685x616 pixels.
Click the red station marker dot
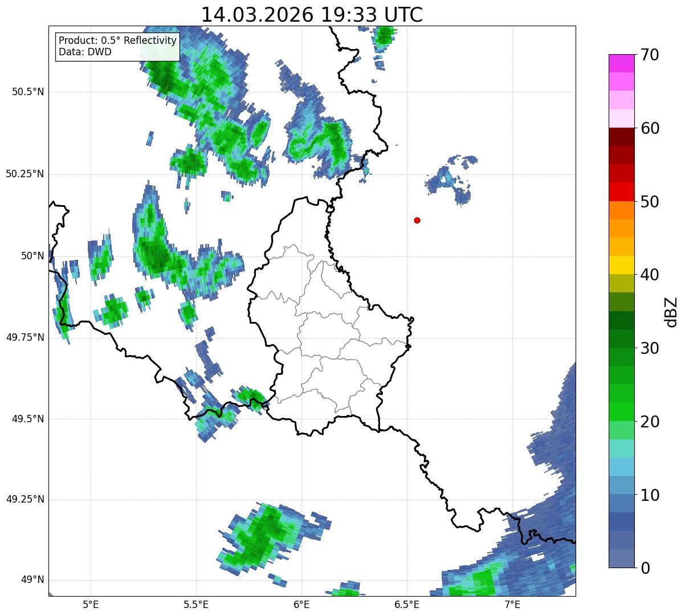[x=417, y=220]
